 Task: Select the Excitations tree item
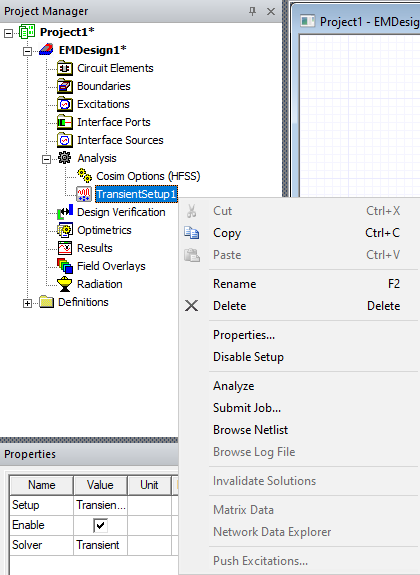[103, 104]
